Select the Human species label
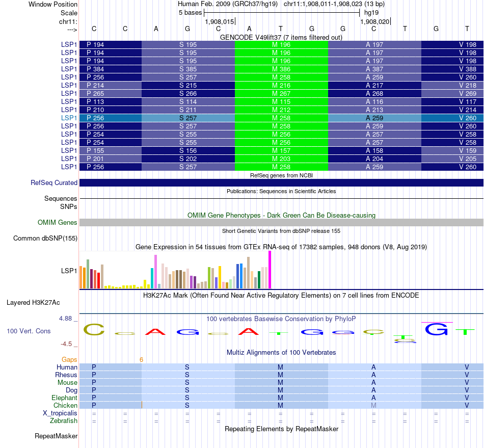Image resolution: width=484 pixels, height=448 pixels. 67,367
